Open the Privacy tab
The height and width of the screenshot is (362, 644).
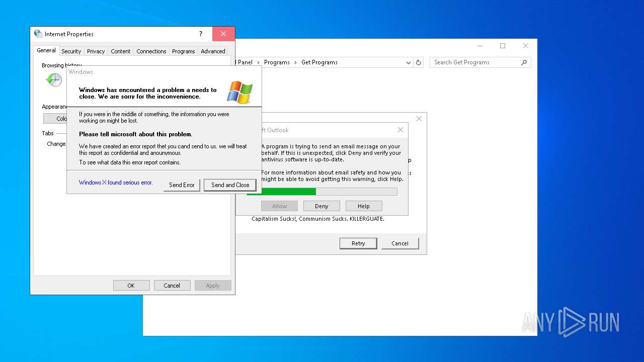96,51
